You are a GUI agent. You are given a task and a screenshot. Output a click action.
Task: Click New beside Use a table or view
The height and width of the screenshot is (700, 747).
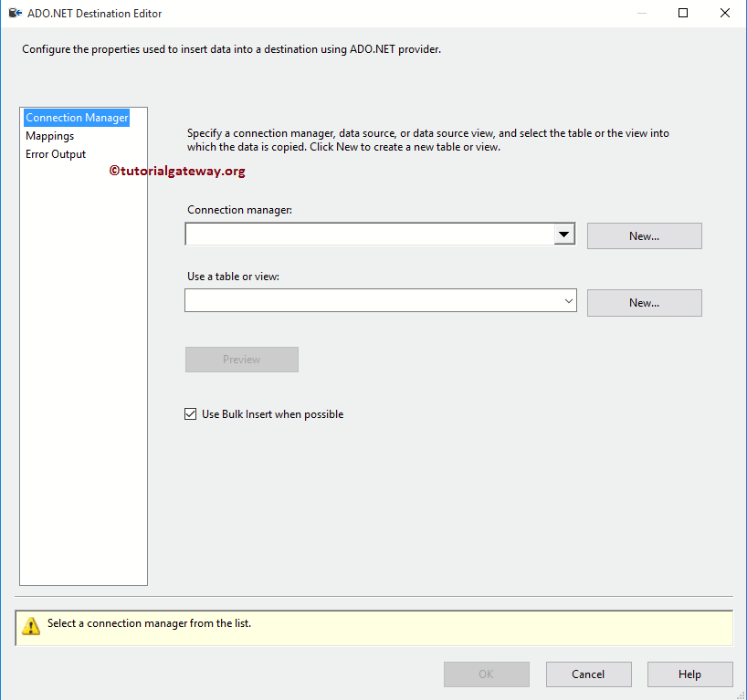pos(644,302)
